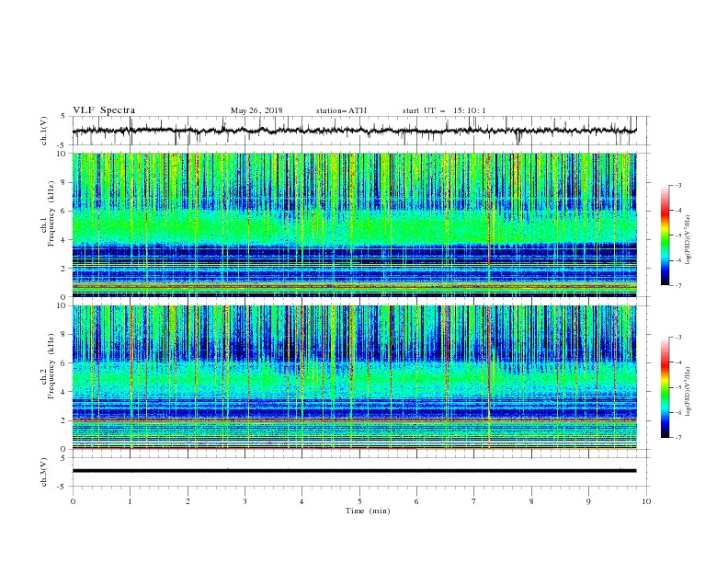This screenshot has height=563, width=728.
Task: Click tick label "7" on the Time axis
Action: [474, 501]
